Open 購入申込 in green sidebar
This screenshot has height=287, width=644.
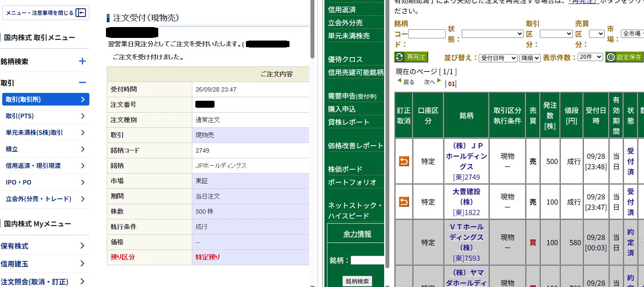(x=342, y=109)
